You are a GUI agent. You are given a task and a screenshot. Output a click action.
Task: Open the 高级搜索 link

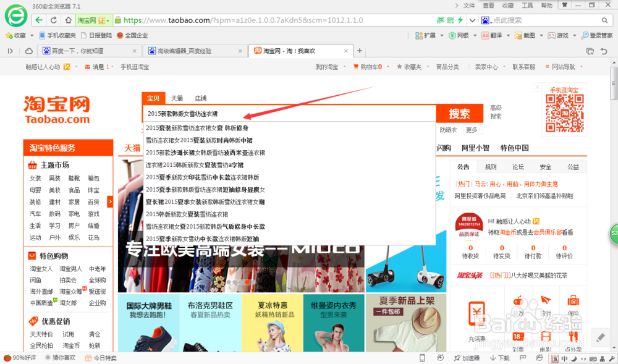pos(496,111)
